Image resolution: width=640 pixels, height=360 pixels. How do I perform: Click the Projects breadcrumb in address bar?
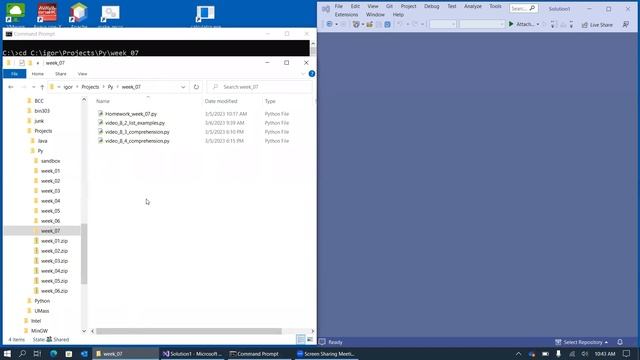[x=90, y=87]
